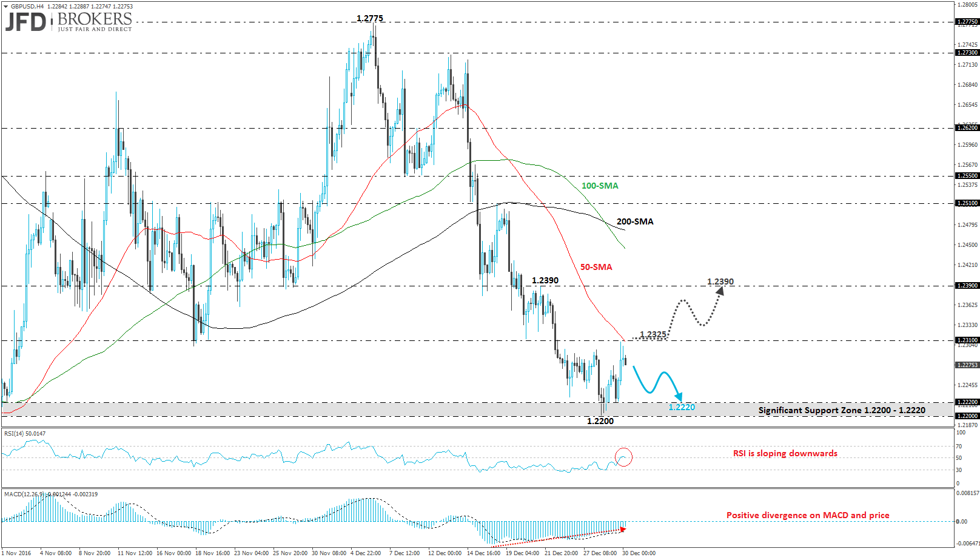Click the 30 Nov 08:00 time axis label

[x=329, y=553]
